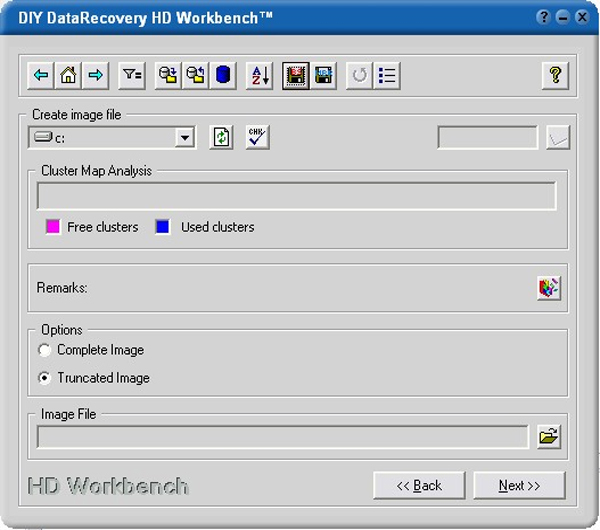The width and height of the screenshot is (600, 530).
Task: Click the Next >> button
Action: click(x=519, y=485)
